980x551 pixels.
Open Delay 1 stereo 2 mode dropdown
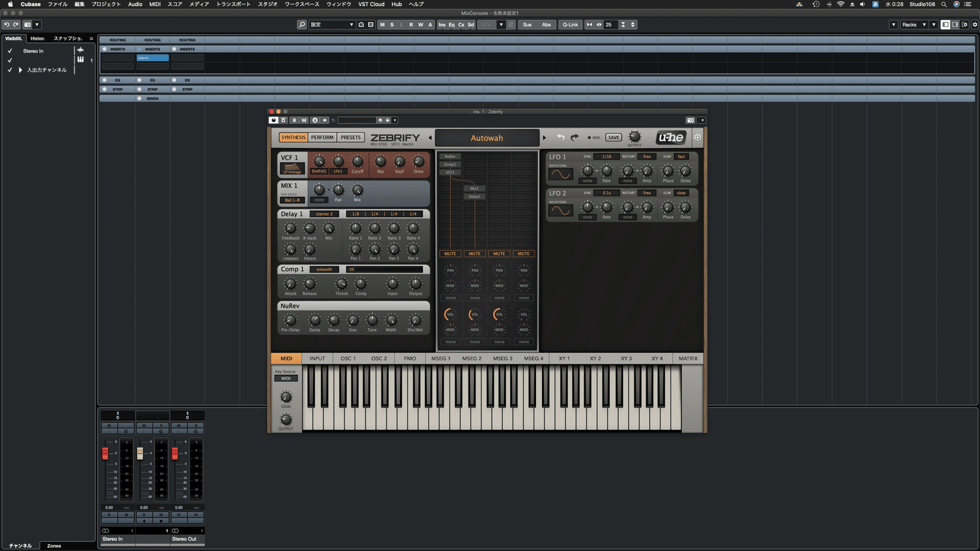pos(325,214)
